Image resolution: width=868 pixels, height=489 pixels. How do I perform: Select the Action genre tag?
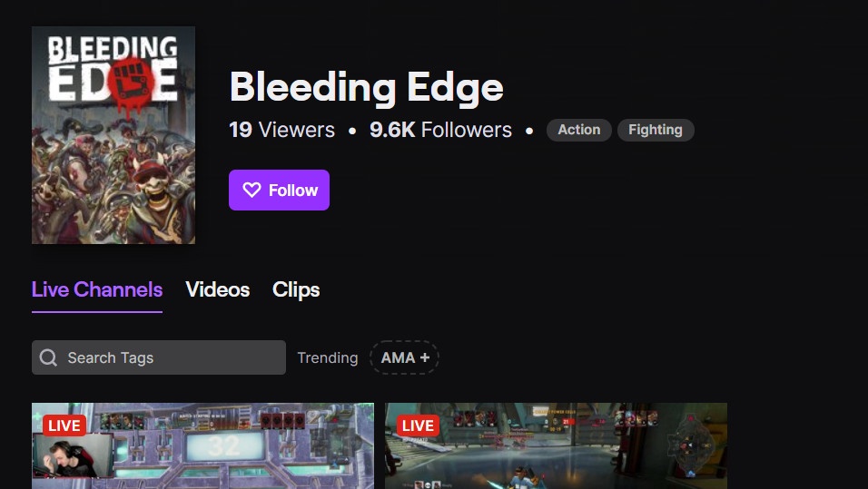(579, 130)
